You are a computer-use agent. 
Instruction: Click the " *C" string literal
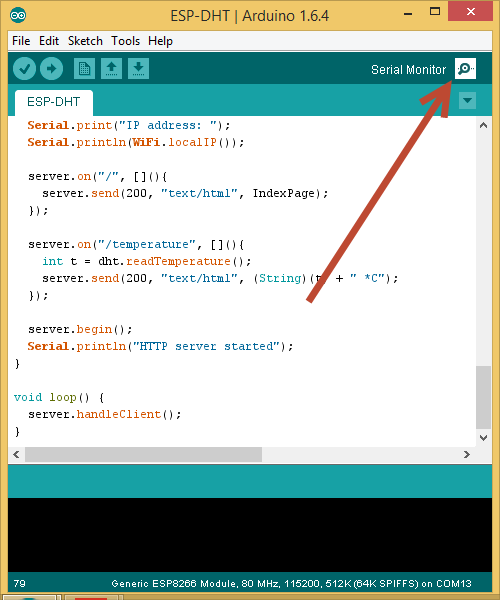[367, 278]
